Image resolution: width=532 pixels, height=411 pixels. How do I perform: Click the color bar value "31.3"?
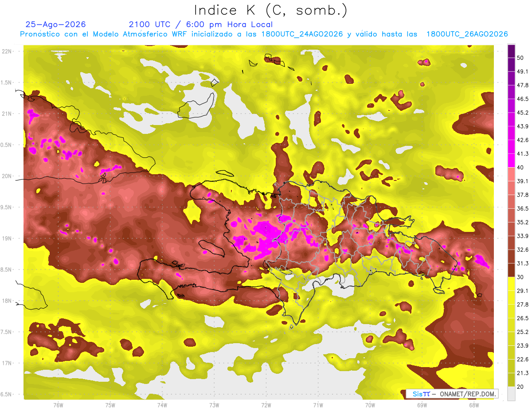523,263
